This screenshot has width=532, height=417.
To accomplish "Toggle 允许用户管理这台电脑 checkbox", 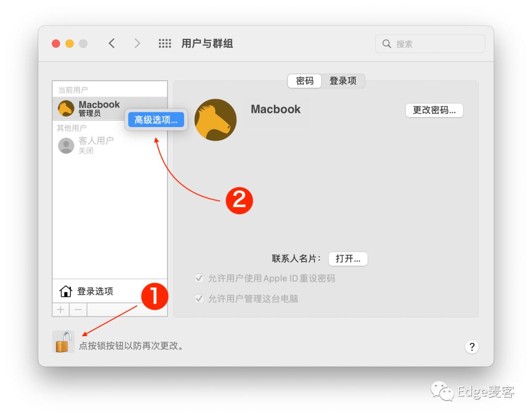I will point(199,299).
